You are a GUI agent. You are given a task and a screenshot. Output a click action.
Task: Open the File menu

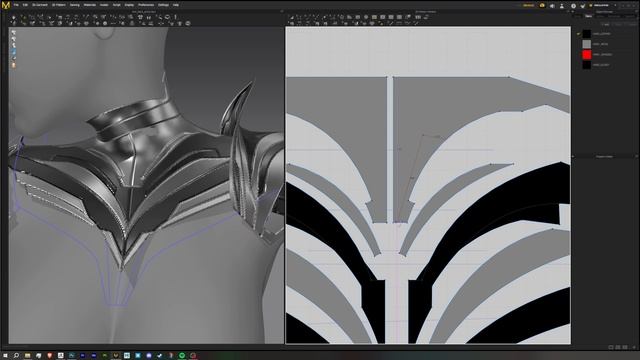coord(16,5)
